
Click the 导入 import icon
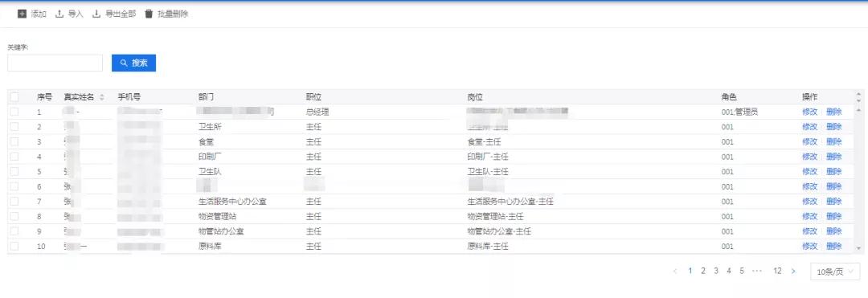[x=59, y=14]
